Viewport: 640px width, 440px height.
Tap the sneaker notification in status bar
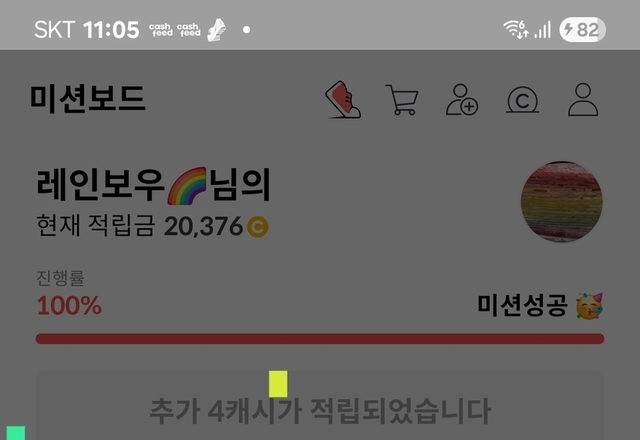[216, 30]
